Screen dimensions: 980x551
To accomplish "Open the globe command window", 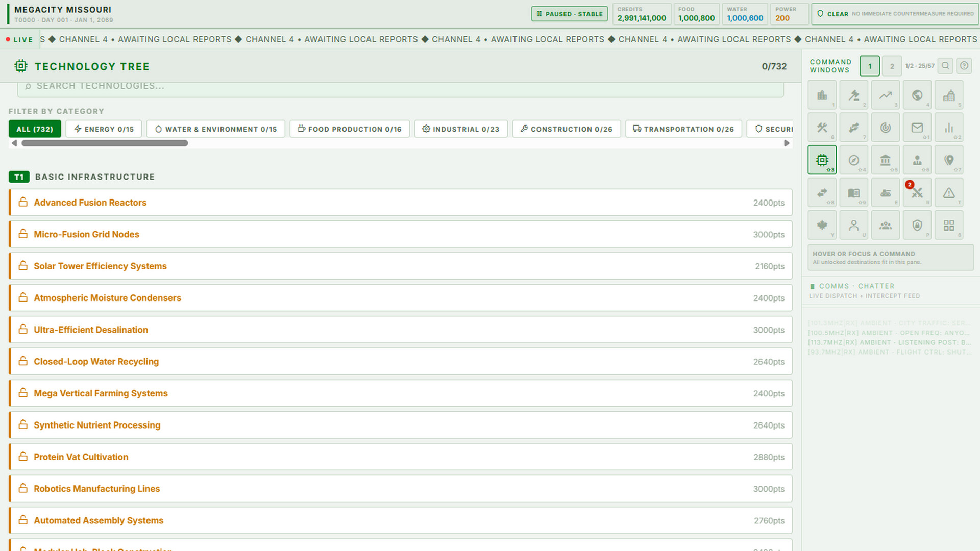I will [917, 95].
